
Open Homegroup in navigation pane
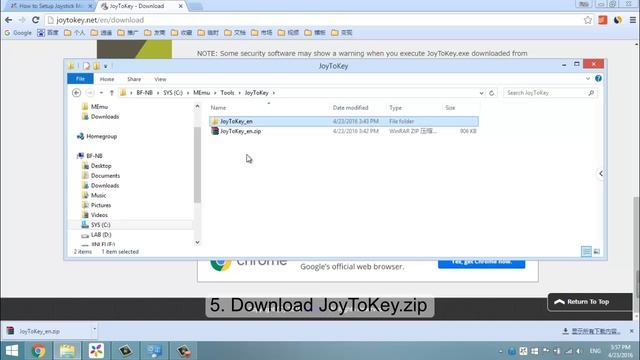(x=102, y=136)
